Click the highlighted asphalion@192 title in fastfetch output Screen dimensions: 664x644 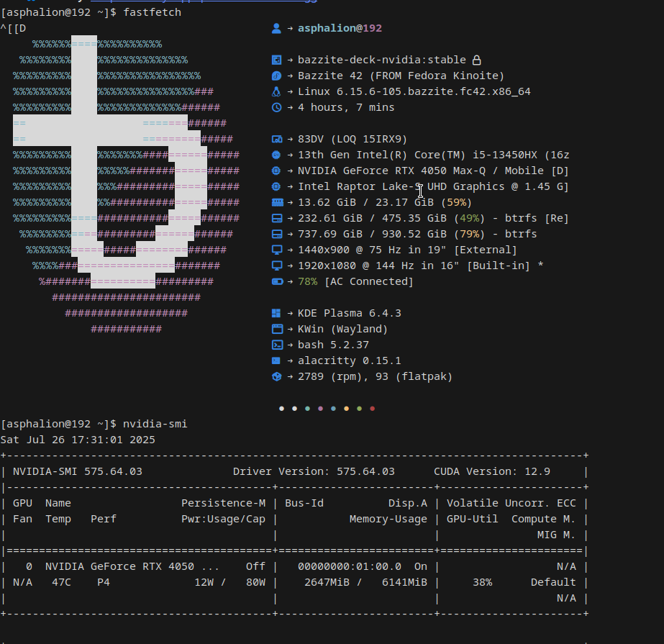(340, 28)
